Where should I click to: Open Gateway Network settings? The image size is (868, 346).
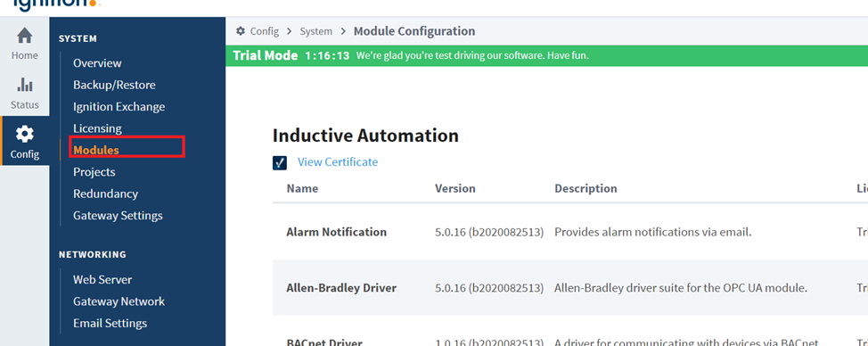tap(119, 301)
